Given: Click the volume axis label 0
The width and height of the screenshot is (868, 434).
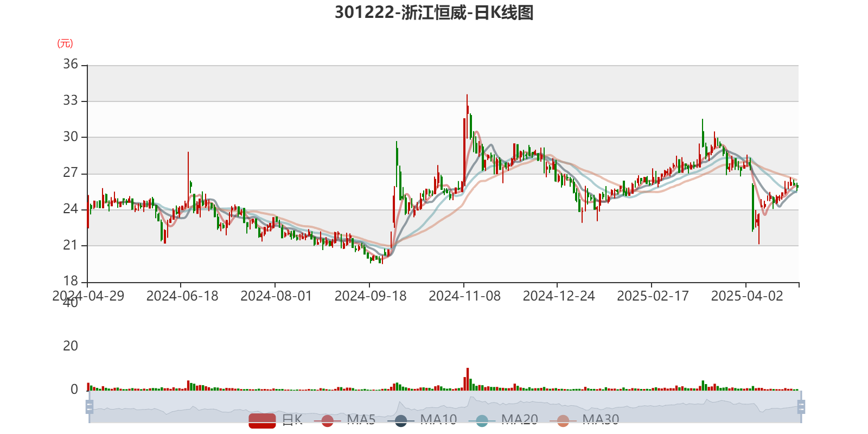Looking at the screenshot, I should click(74, 389).
